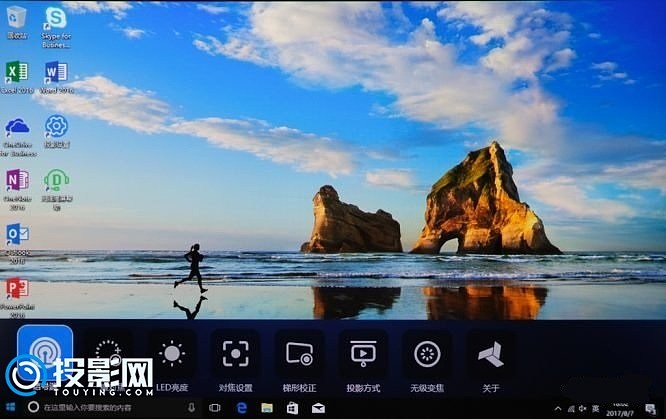
Task: Click the Cortana circle icon on taskbar
Action: tap(33, 407)
